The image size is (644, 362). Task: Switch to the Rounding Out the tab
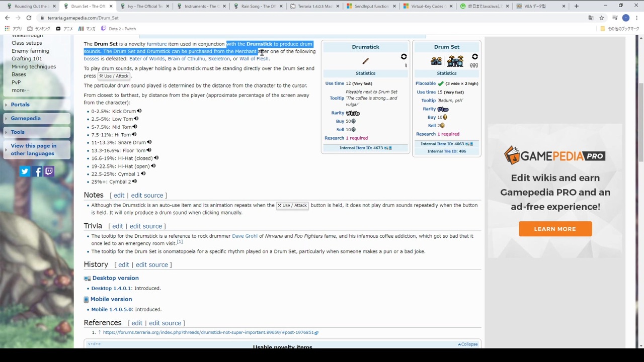click(31, 6)
